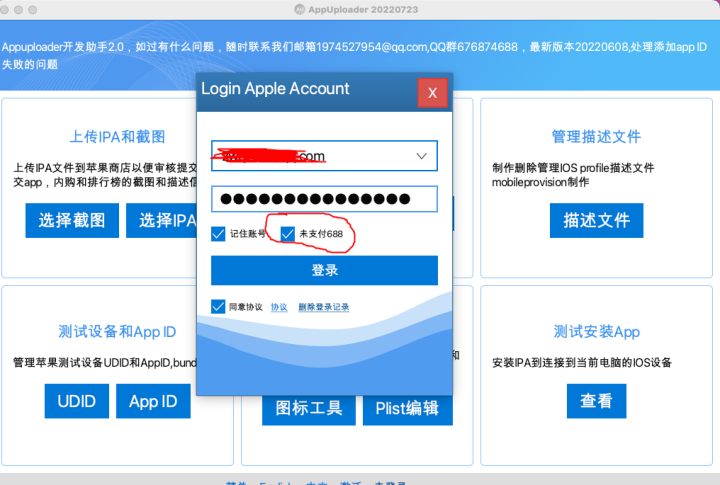Click the Apple ID email input field
The height and width of the screenshot is (485, 720).
tap(324, 156)
